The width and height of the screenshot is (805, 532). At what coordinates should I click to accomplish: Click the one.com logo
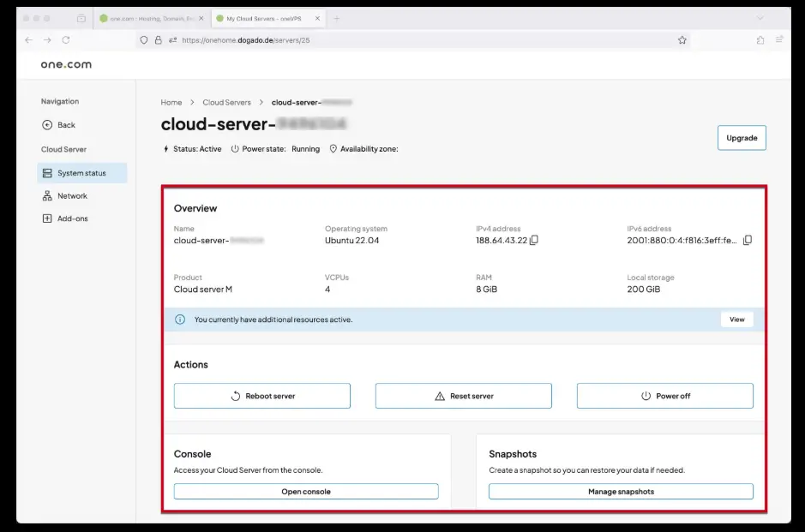click(x=66, y=64)
